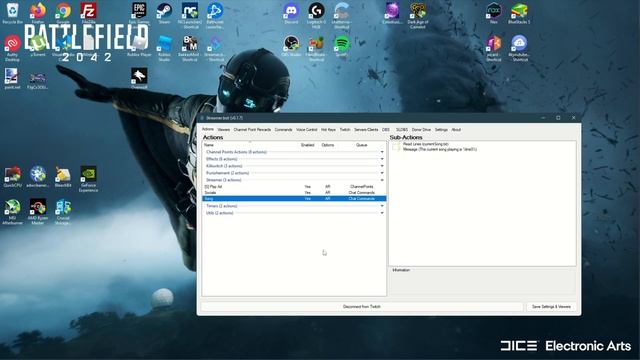Image resolution: width=640 pixels, height=360 pixels.
Task: Open Roblox Player shortcut
Action: [139, 46]
